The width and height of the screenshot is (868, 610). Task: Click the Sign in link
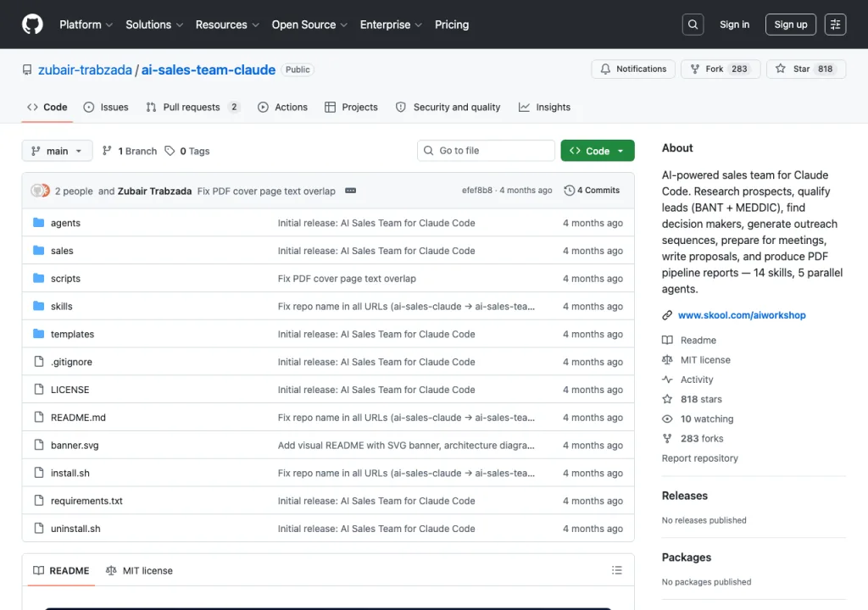[734, 25]
